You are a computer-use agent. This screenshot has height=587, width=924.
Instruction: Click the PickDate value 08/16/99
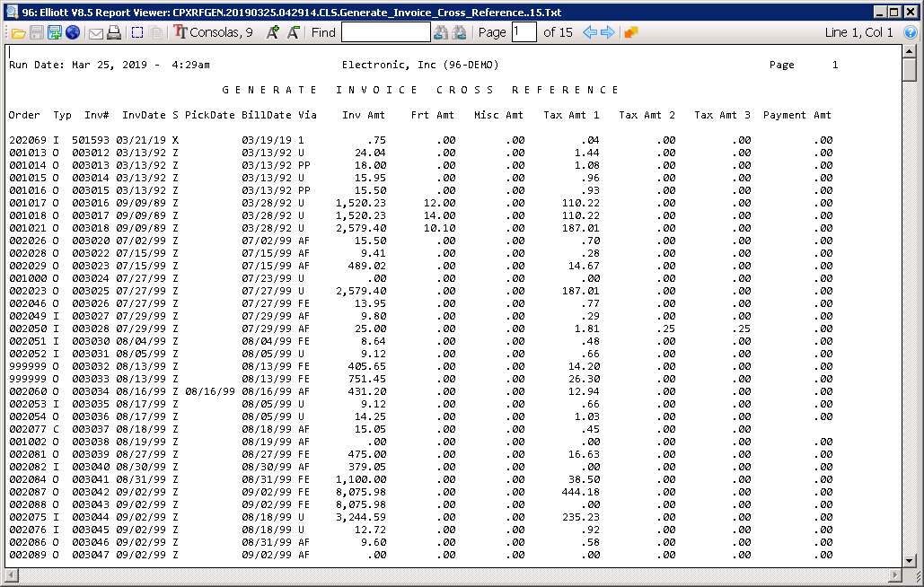pos(210,391)
